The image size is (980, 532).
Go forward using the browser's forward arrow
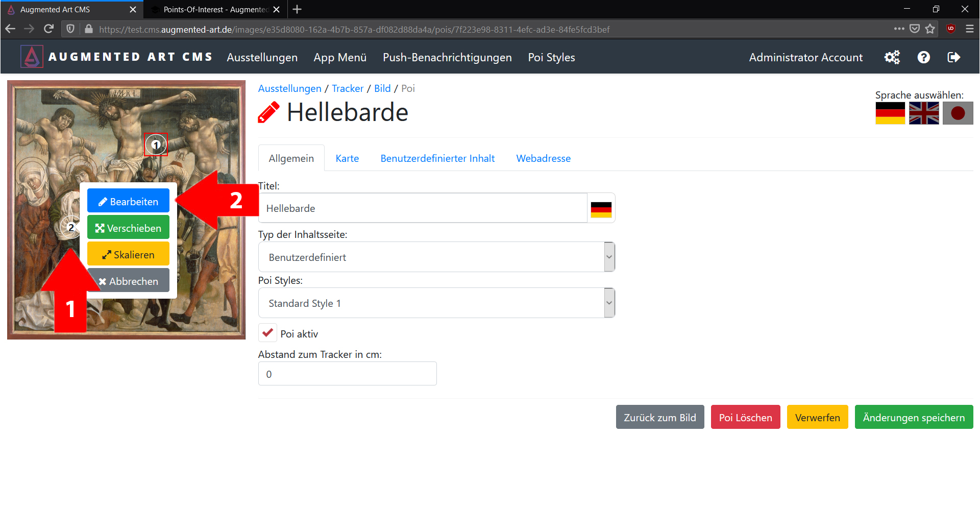click(x=29, y=29)
